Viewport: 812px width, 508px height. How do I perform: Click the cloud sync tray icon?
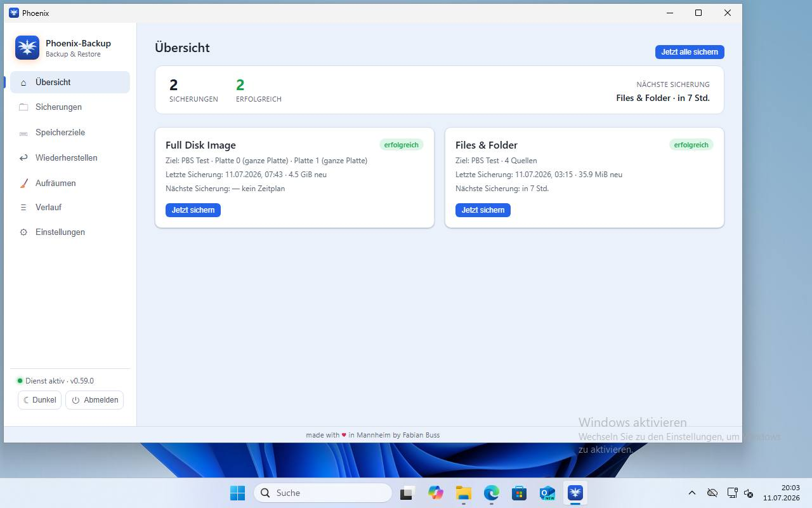tap(712, 493)
